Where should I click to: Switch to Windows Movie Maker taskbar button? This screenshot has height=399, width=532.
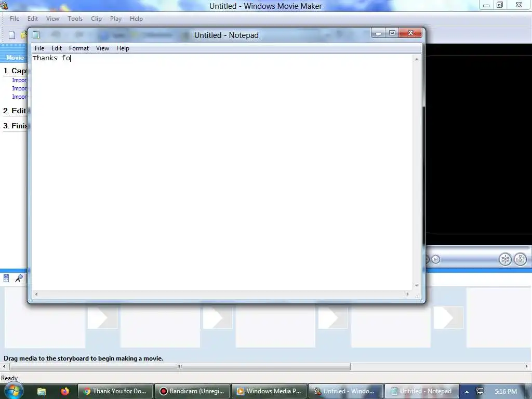(345, 391)
